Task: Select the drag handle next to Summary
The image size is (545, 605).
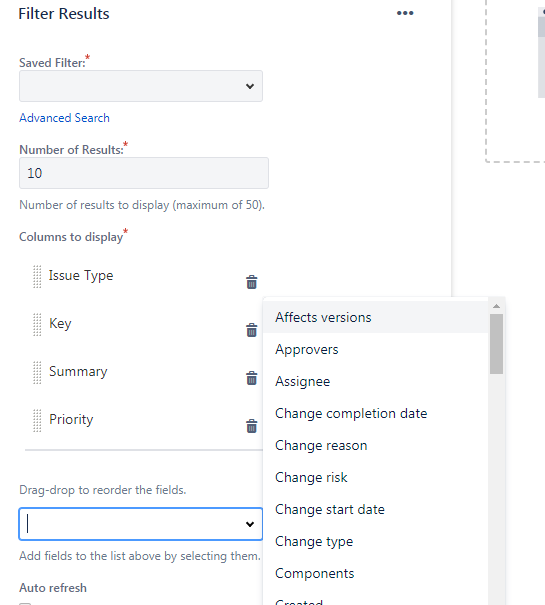Action: pyautogui.click(x=37, y=373)
